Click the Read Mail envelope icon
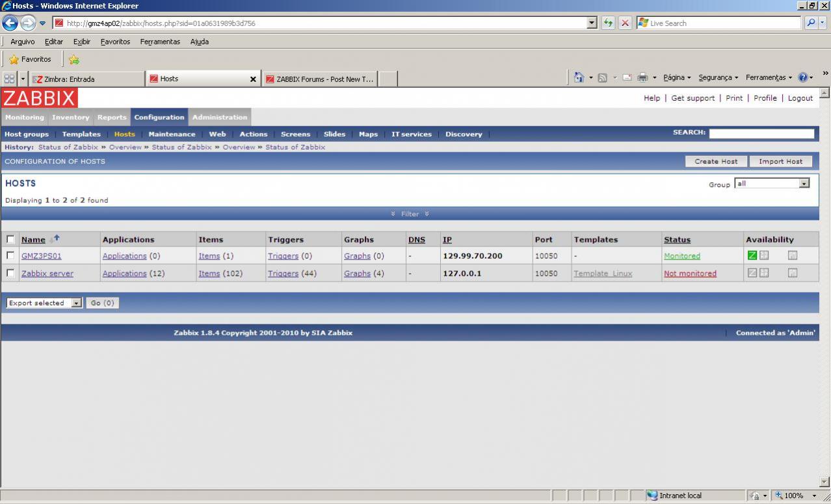 click(627, 78)
